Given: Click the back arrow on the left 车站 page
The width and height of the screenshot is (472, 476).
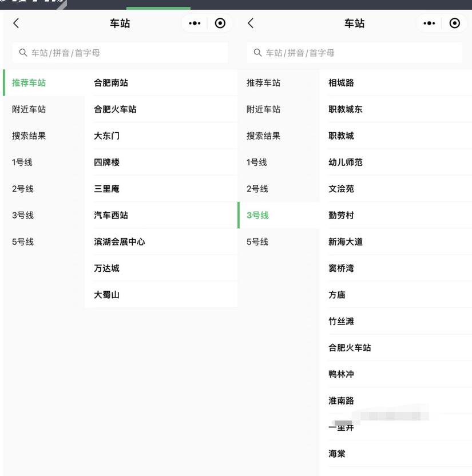Looking at the screenshot, I should pyautogui.click(x=14, y=23).
